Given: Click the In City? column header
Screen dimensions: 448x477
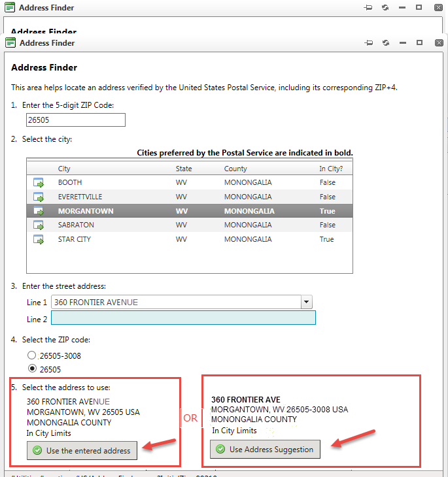Looking at the screenshot, I should point(331,169).
